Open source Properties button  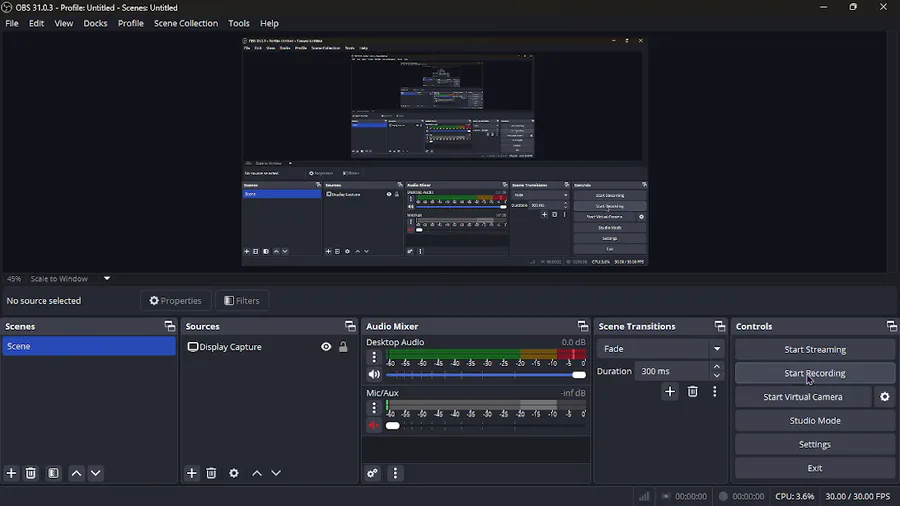tap(176, 301)
